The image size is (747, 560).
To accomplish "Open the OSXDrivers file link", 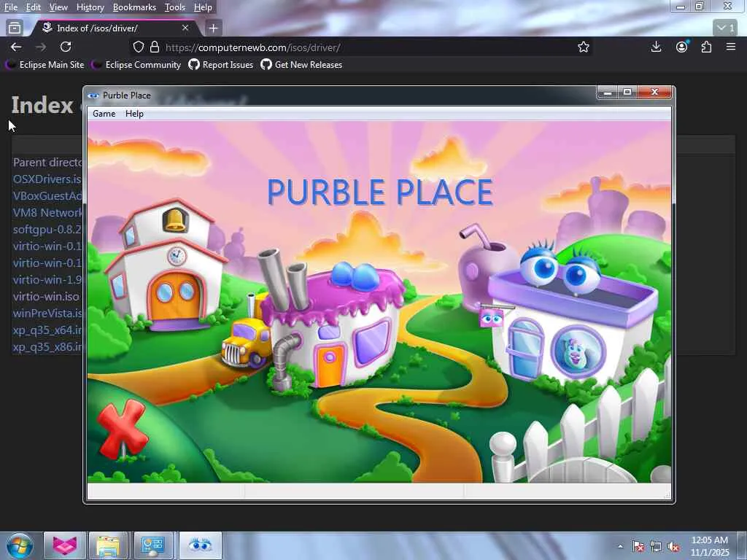I will (x=47, y=179).
